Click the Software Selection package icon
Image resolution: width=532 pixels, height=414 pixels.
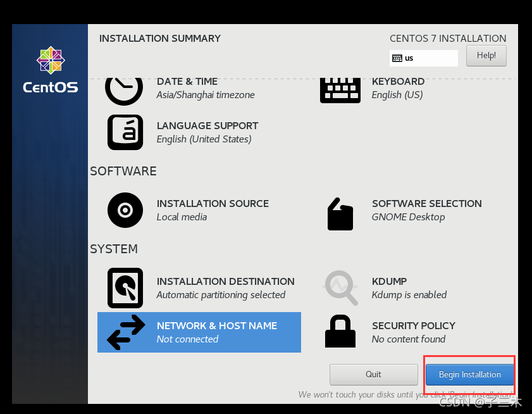[x=340, y=213]
